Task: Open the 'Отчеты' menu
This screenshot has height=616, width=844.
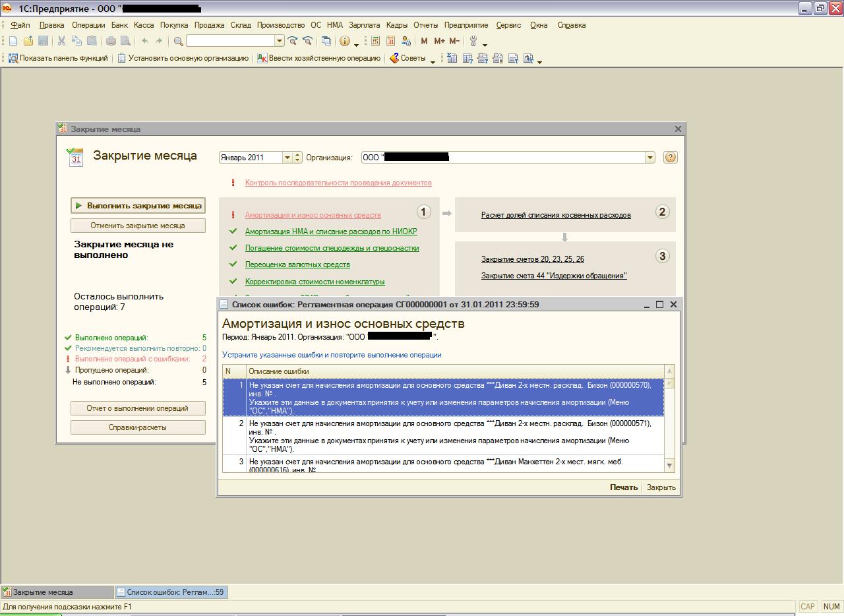Action: tap(425, 25)
